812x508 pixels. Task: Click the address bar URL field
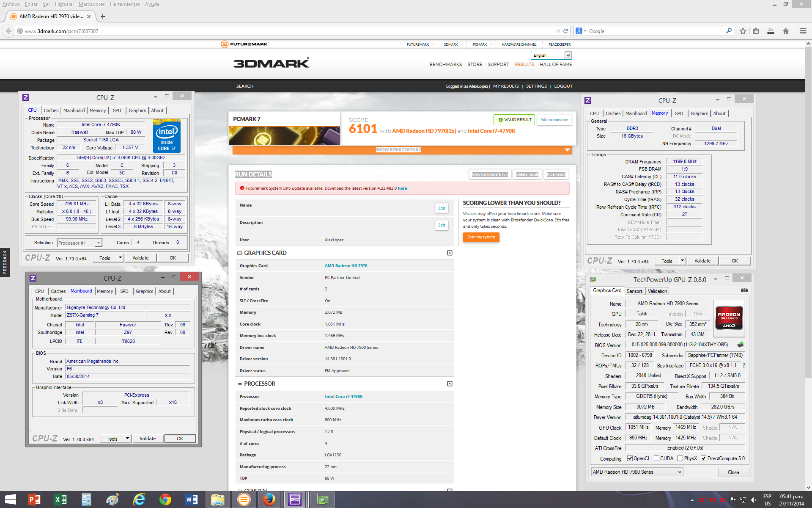[288, 31]
